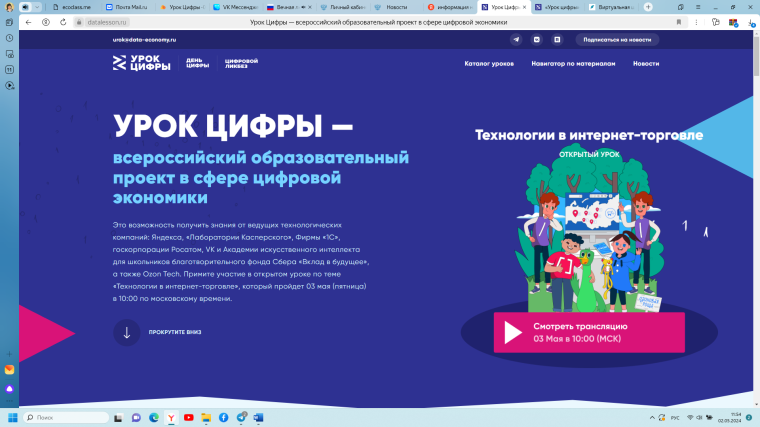760x427 pixels.
Task: Click the Yandex home icon in toolbar
Action: [46, 22]
